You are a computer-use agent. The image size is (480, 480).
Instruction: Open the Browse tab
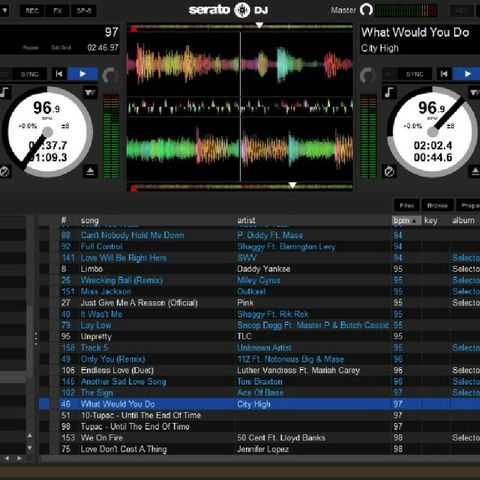click(x=437, y=205)
